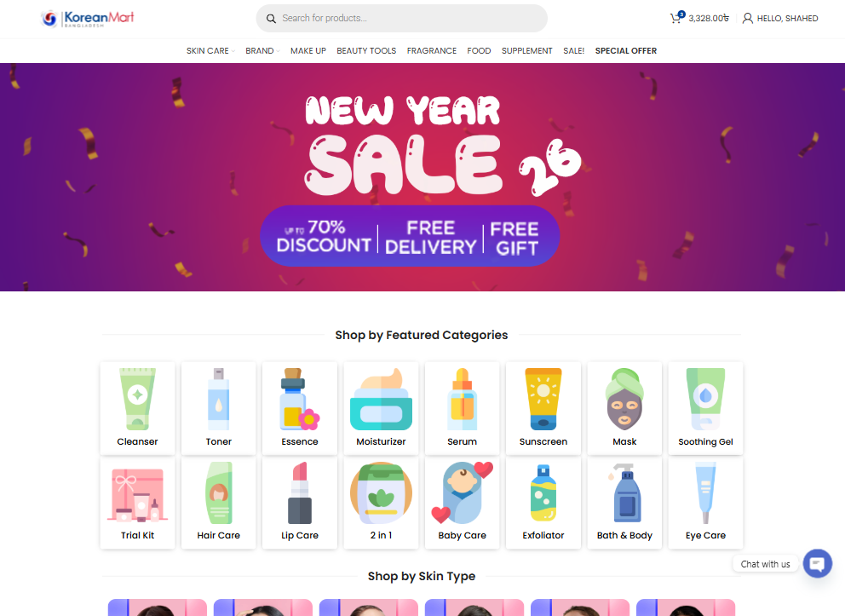
Task: Open the shopping cart icon
Action: (x=676, y=18)
